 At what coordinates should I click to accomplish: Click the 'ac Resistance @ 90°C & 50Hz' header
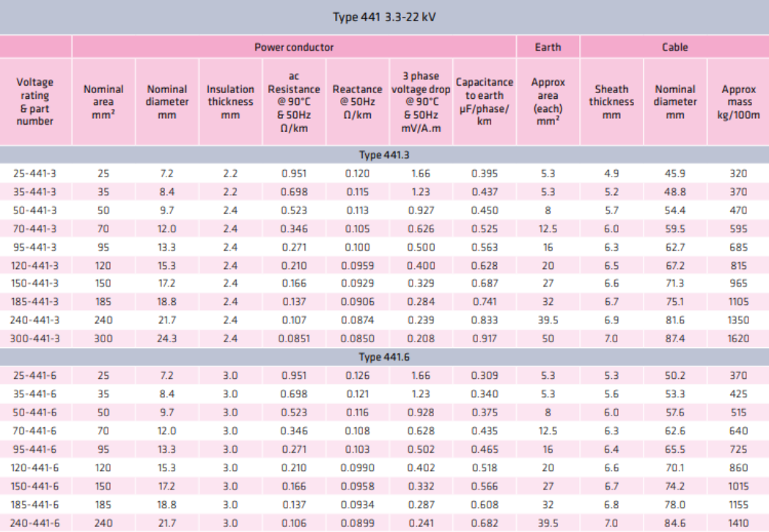pyautogui.click(x=294, y=102)
